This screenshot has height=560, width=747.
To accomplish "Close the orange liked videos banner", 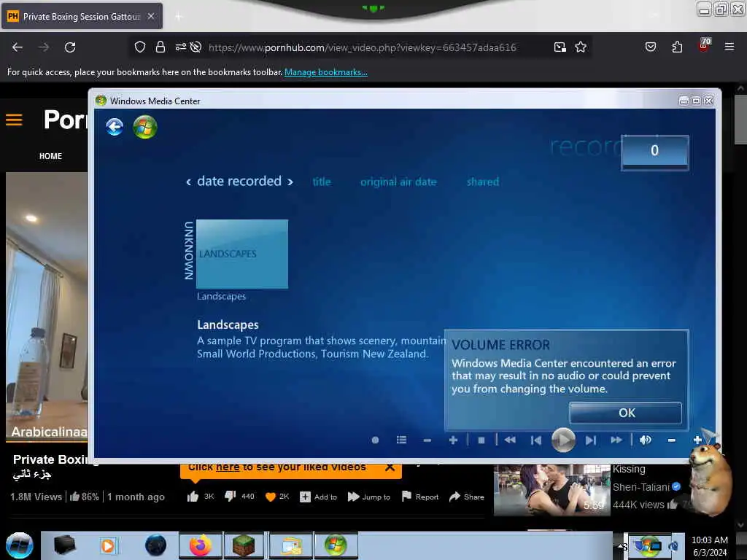I will coord(390,468).
